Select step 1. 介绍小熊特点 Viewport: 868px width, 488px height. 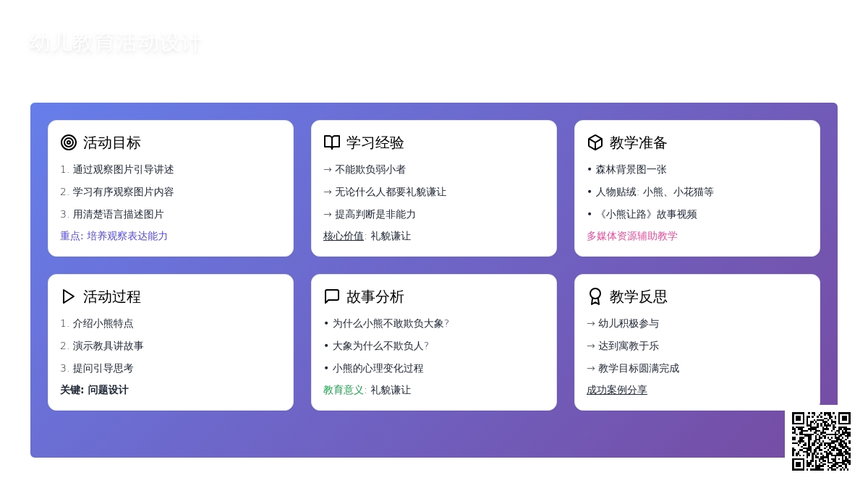97,323
